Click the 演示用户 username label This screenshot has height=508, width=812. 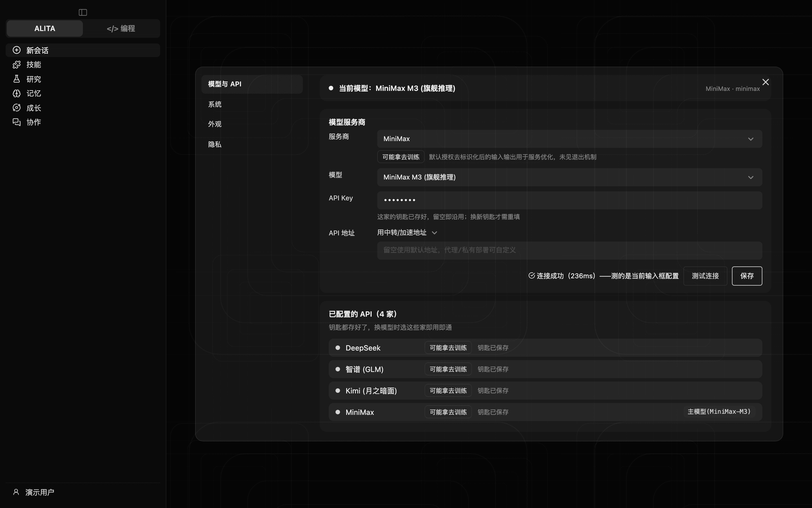(39, 492)
